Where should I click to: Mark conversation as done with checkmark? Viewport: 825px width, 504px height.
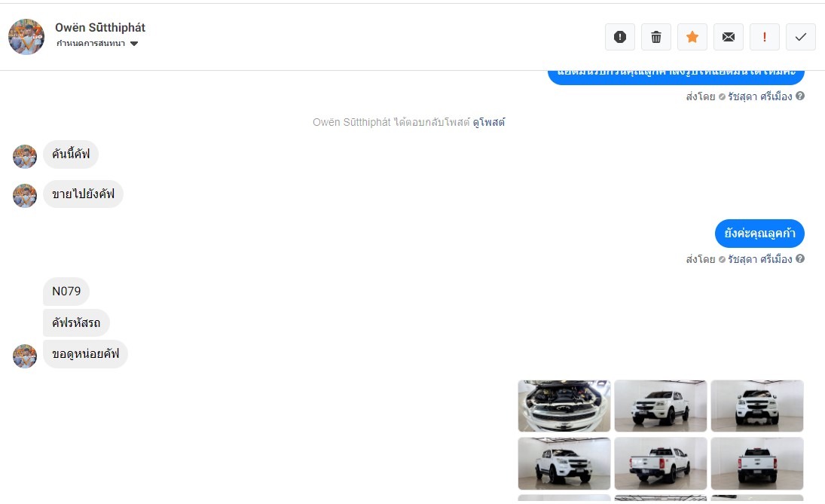(801, 37)
